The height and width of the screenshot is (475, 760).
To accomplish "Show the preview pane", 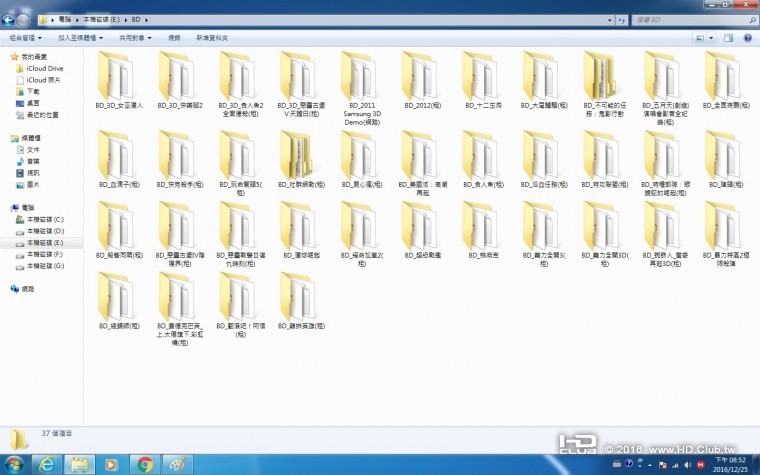I will 728,38.
